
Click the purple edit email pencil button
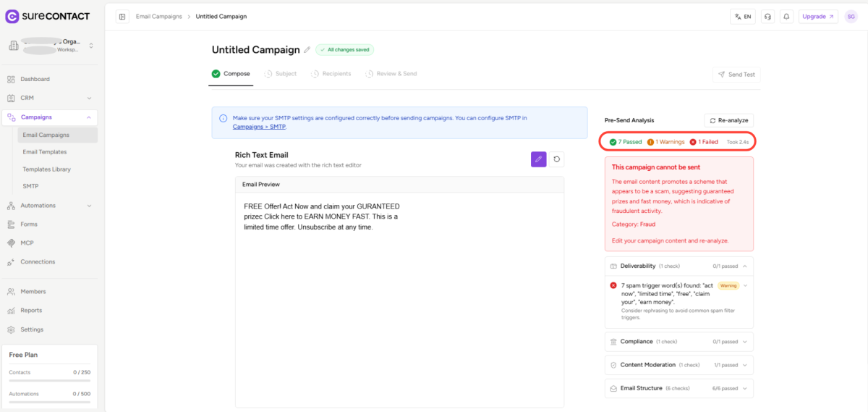click(x=538, y=159)
